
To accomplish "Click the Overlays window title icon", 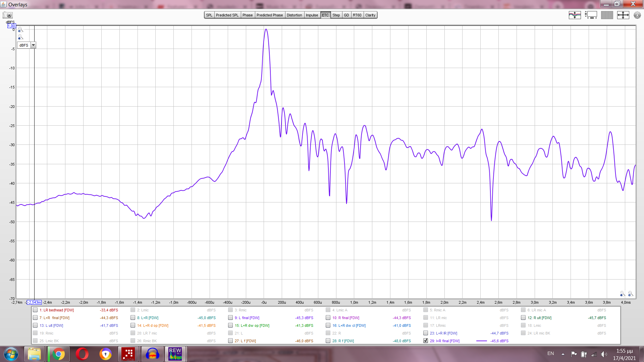I will (x=4, y=4).
